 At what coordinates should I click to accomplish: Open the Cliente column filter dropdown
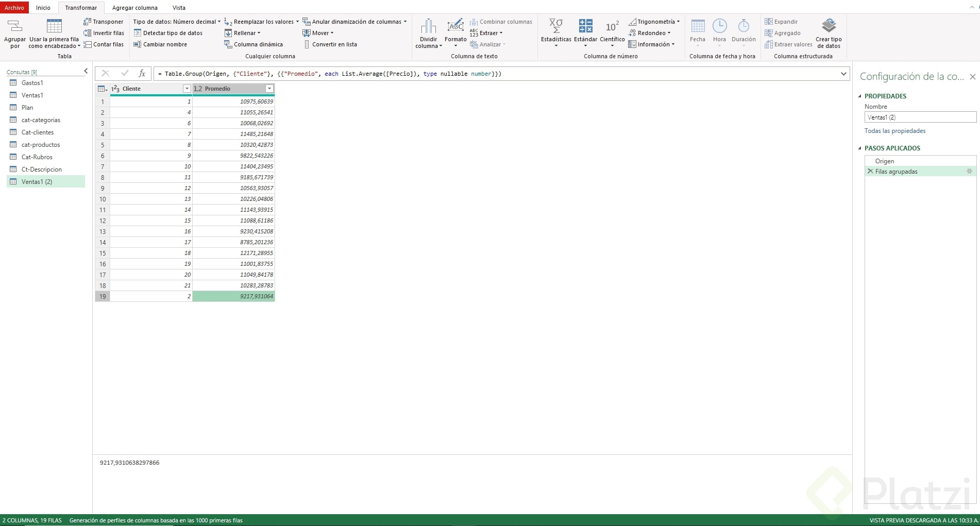(187, 89)
